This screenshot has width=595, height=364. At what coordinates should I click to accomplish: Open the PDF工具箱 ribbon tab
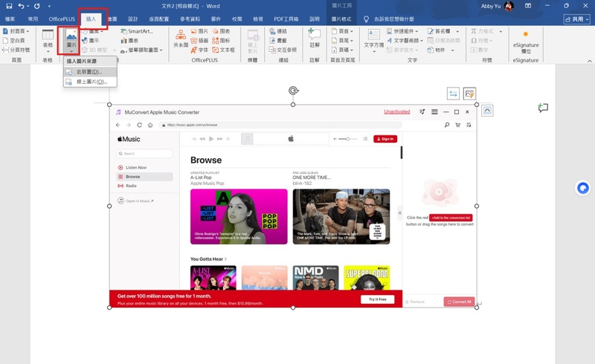coord(286,19)
